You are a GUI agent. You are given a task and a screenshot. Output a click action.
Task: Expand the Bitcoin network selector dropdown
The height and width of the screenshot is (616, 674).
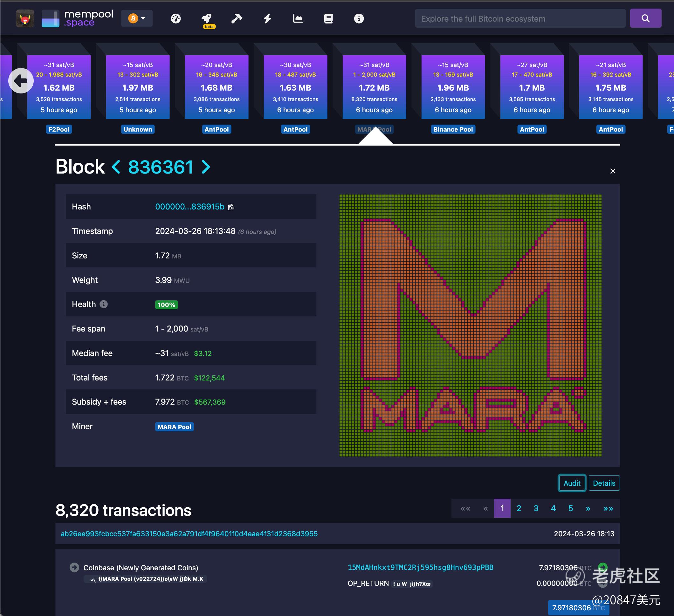(137, 18)
